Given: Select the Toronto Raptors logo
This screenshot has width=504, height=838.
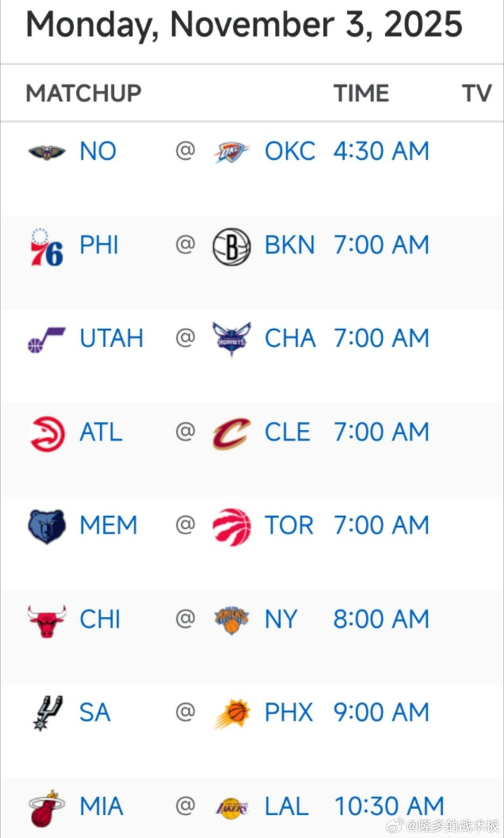Looking at the screenshot, I should [231, 525].
